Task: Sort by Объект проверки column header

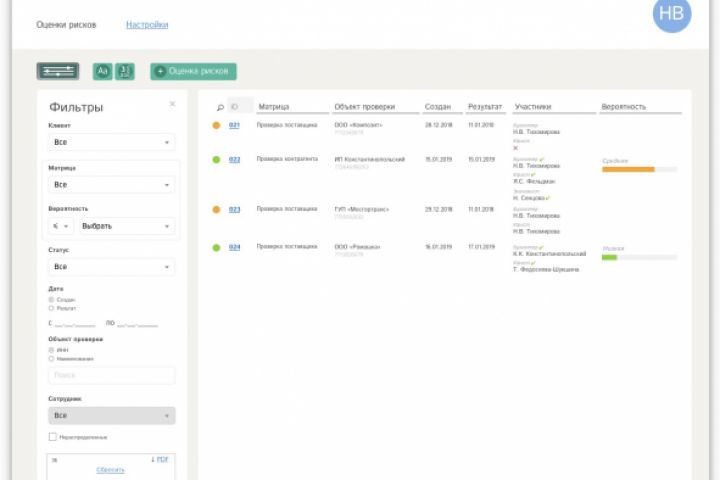Action: point(365,107)
